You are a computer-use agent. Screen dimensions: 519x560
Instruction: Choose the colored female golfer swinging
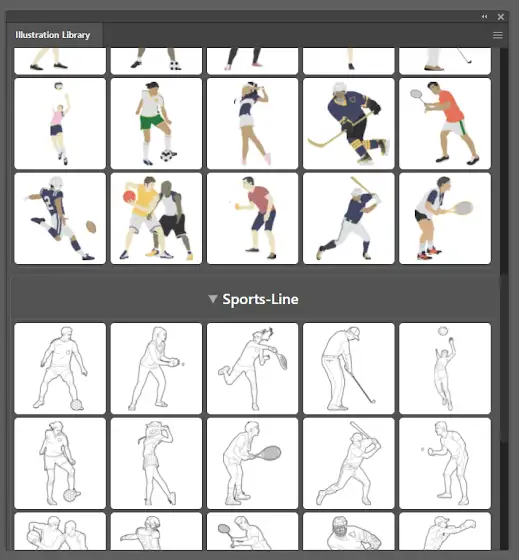pos(252,123)
